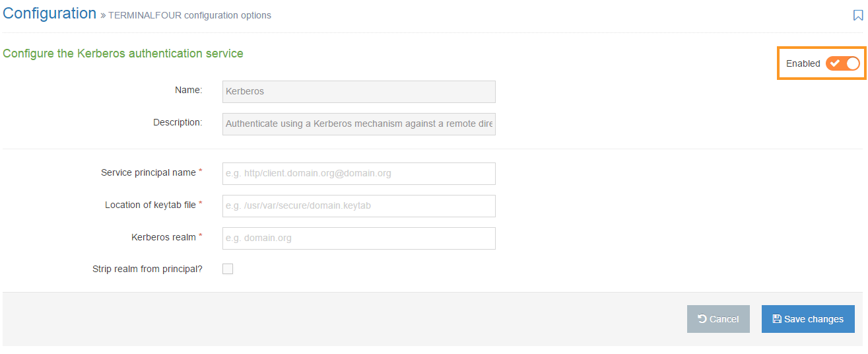The image size is (868, 354).
Task: Click the Configure the Kerberos authentication service heading
Action: point(123,53)
